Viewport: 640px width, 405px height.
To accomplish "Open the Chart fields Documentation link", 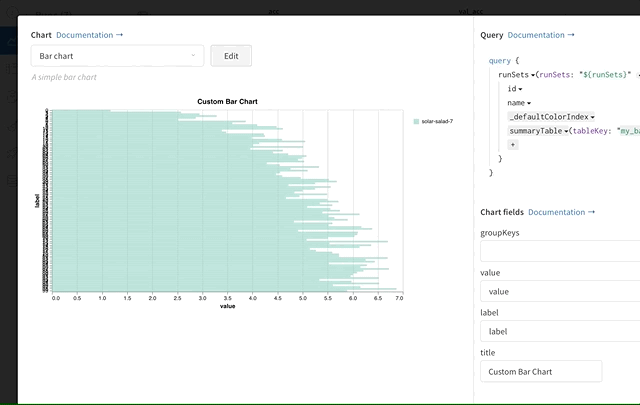I will tap(561, 212).
